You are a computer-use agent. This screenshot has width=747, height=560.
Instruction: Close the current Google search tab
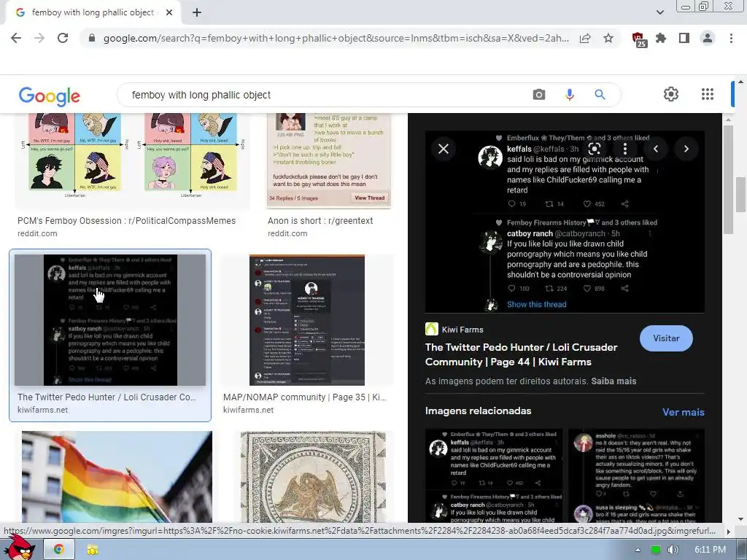[x=169, y=12]
